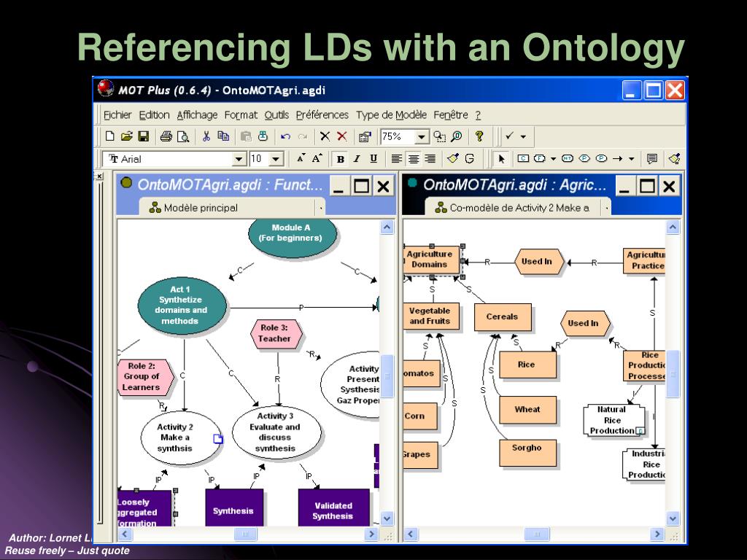
Task: Open the Arial font dropdown
Action: 239,159
